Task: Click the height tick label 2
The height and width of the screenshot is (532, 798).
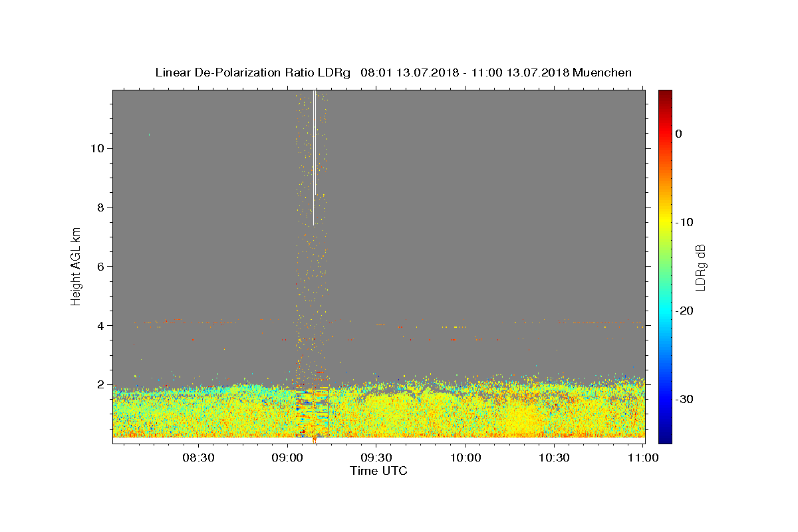Action: click(x=100, y=384)
